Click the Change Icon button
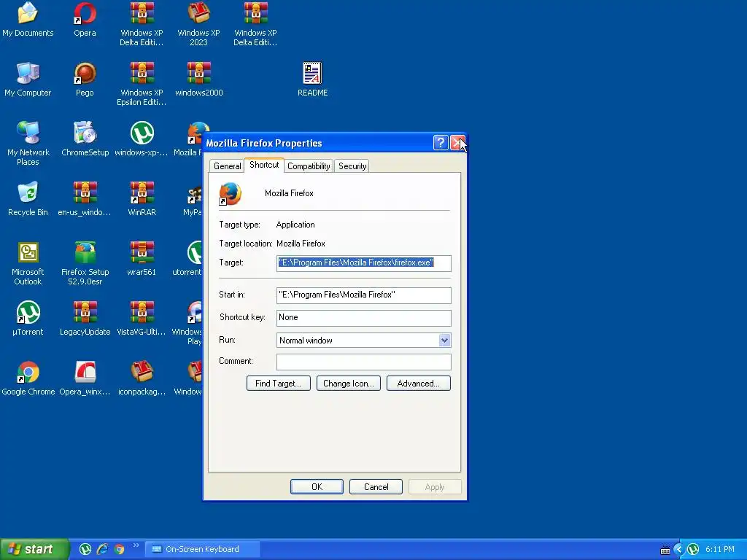The width and height of the screenshot is (747, 560). (348, 384)
